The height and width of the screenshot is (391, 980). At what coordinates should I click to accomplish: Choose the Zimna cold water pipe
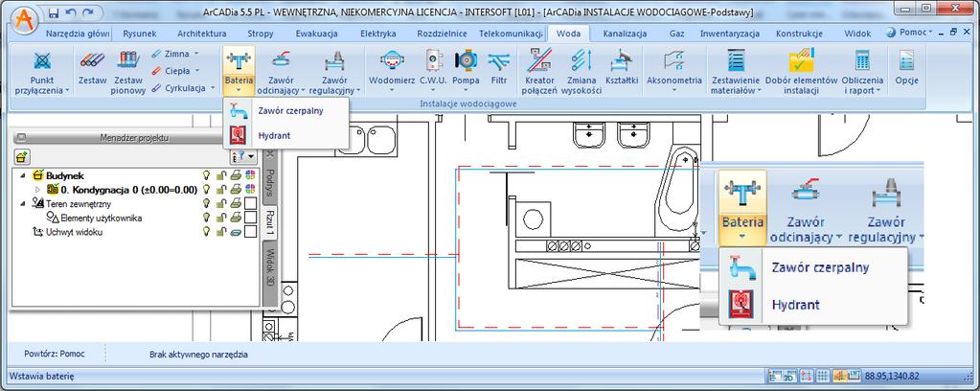click(175, 55)
